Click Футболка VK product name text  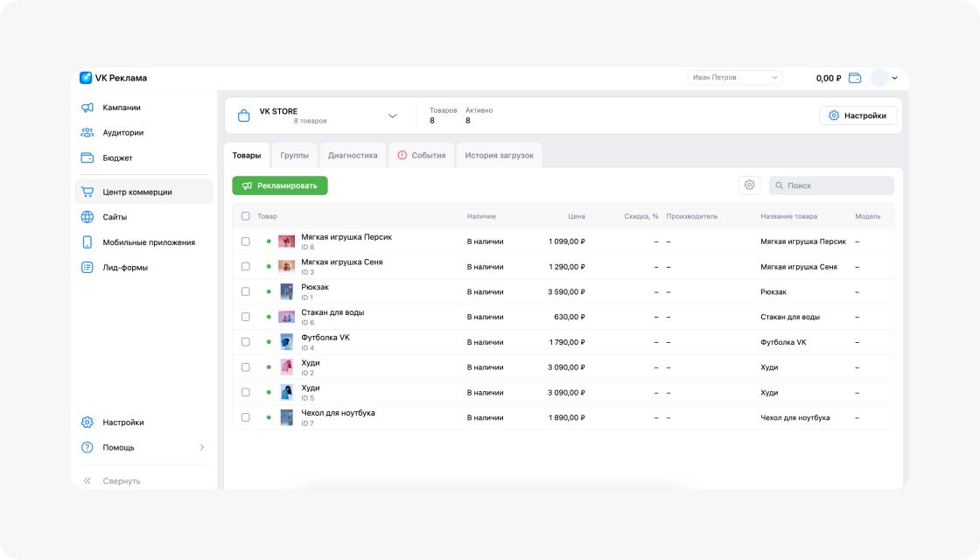click(325, 338)
